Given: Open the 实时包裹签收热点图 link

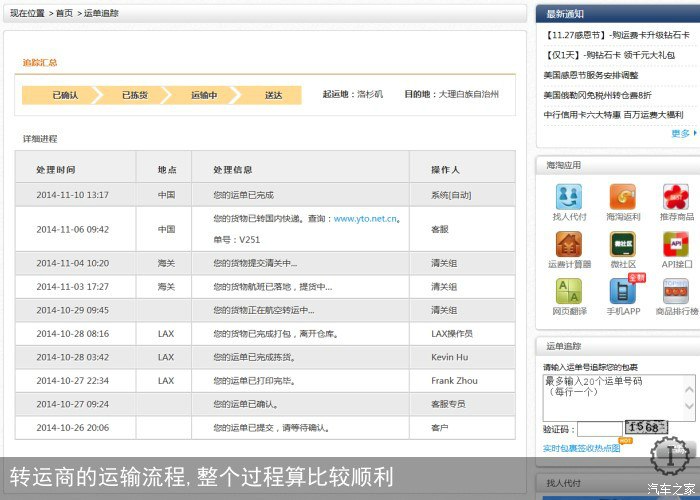Looking at the screenshot, I should point(581,449).
